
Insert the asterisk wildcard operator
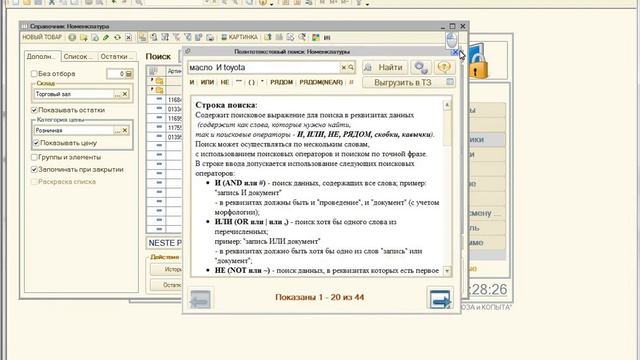(x=262, y=82)
